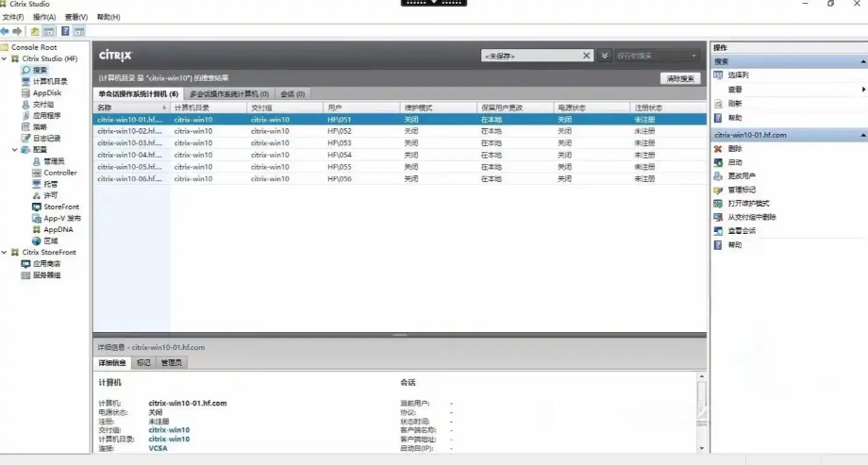868x465 pixels.
Task: Collapse the Citrix Studio (HF) tree node
Action: tap(5, 58)
